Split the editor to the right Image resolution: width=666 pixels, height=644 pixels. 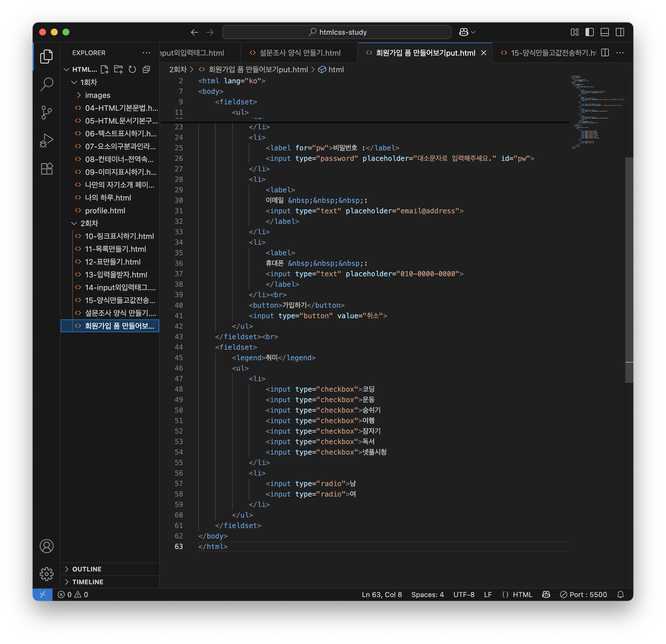click(605, 53)
